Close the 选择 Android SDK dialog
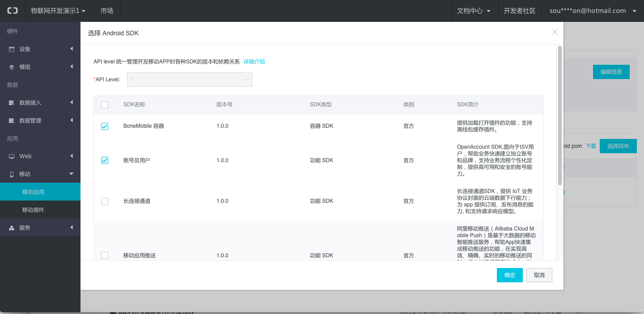 point(555,32)
